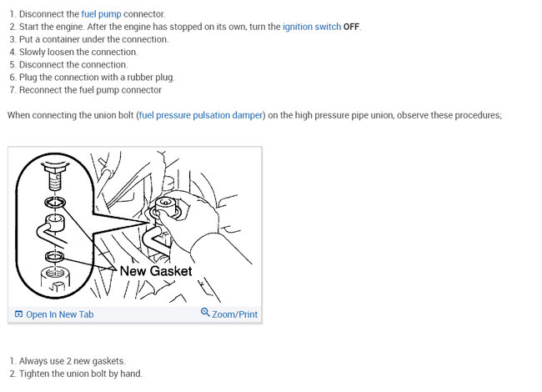This screenshot has height=392, width=542.
Task: Click the upper gasket ring in inset
Action: point(55,202)
